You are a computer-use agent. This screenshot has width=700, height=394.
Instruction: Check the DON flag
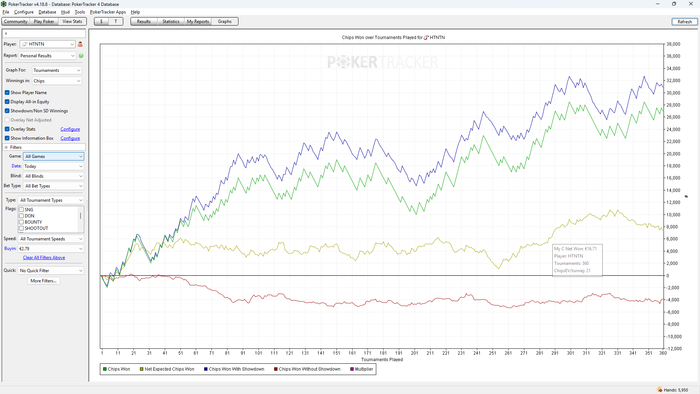coord(21,216)
